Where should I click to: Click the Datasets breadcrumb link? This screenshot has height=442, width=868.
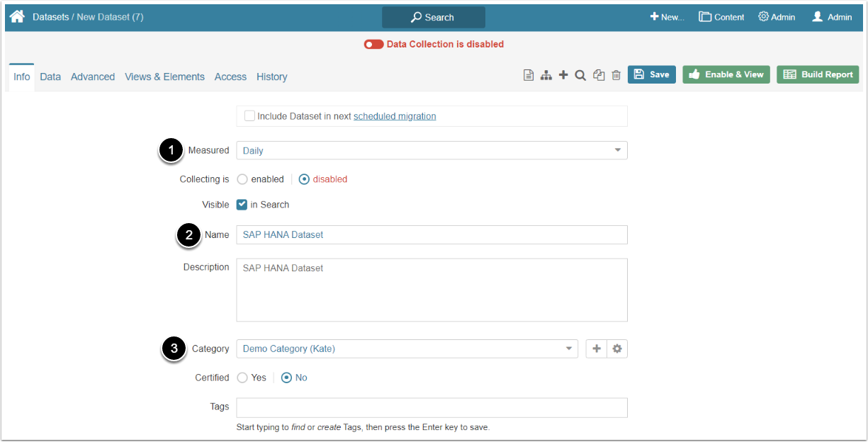50,16
